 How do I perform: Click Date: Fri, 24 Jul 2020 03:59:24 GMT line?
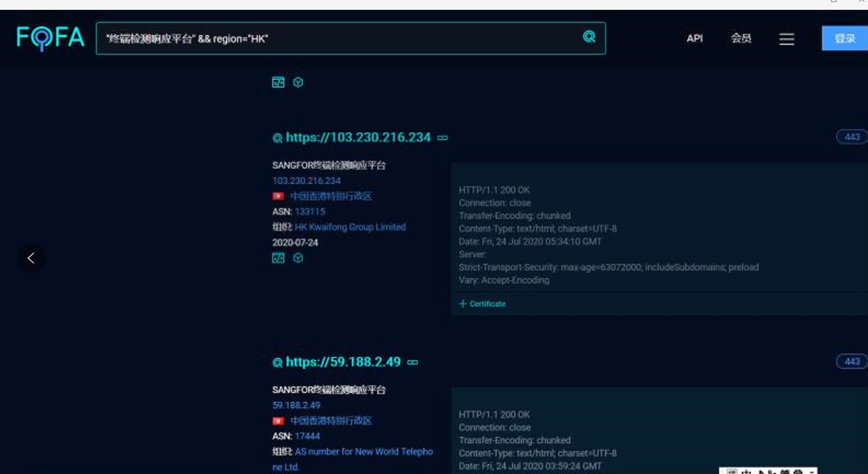click(530, 466)
